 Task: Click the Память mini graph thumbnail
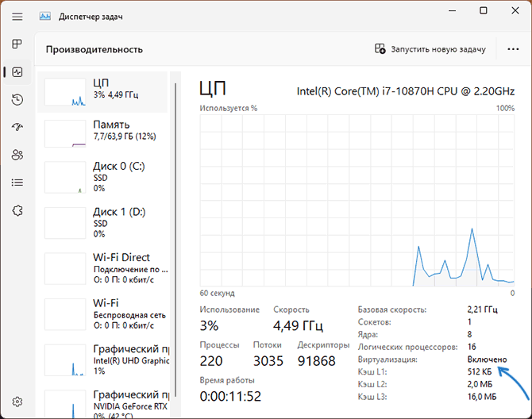point(65,133)
